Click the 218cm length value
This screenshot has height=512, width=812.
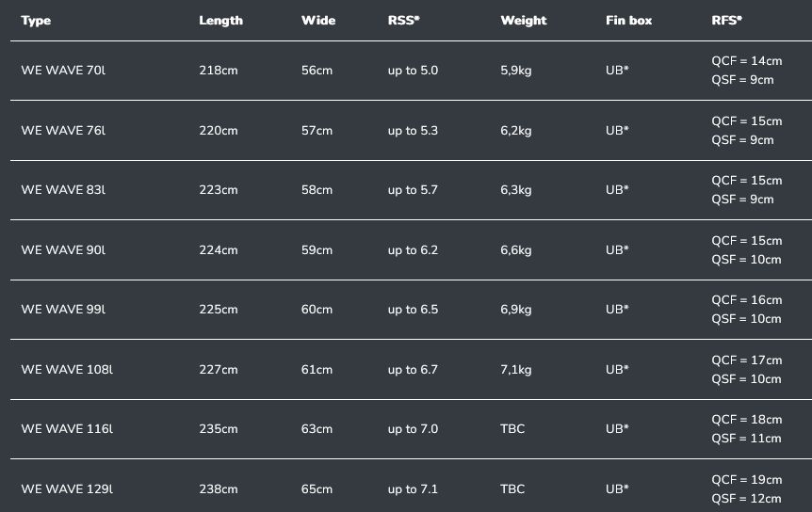218,71
